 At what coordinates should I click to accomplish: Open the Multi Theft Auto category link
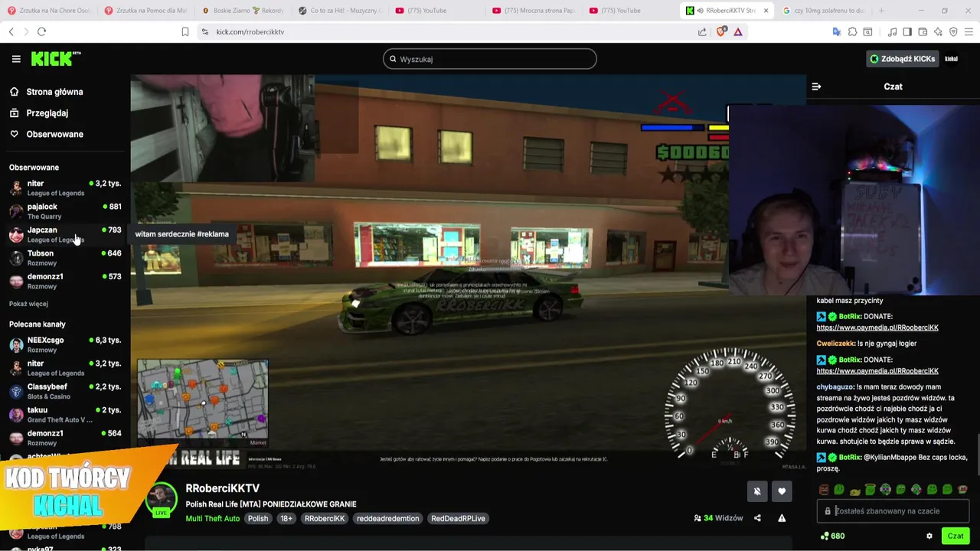pos(213,518)
